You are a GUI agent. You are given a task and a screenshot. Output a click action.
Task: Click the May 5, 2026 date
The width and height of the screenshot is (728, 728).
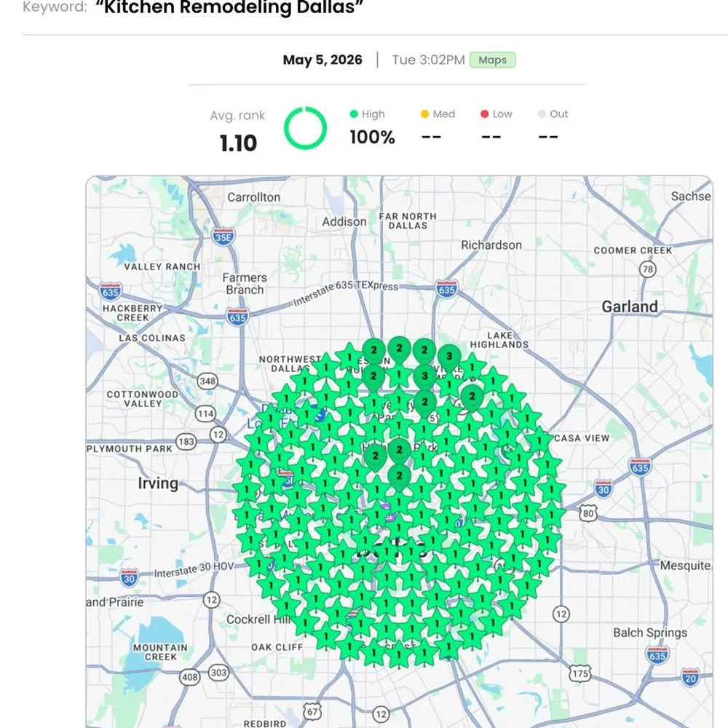[323, 60]
